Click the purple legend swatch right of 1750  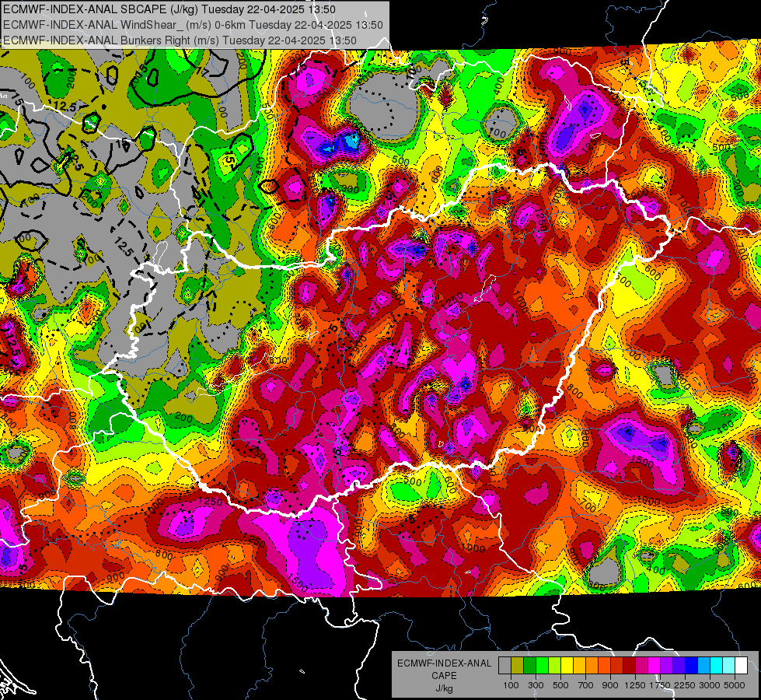(666, 665)
